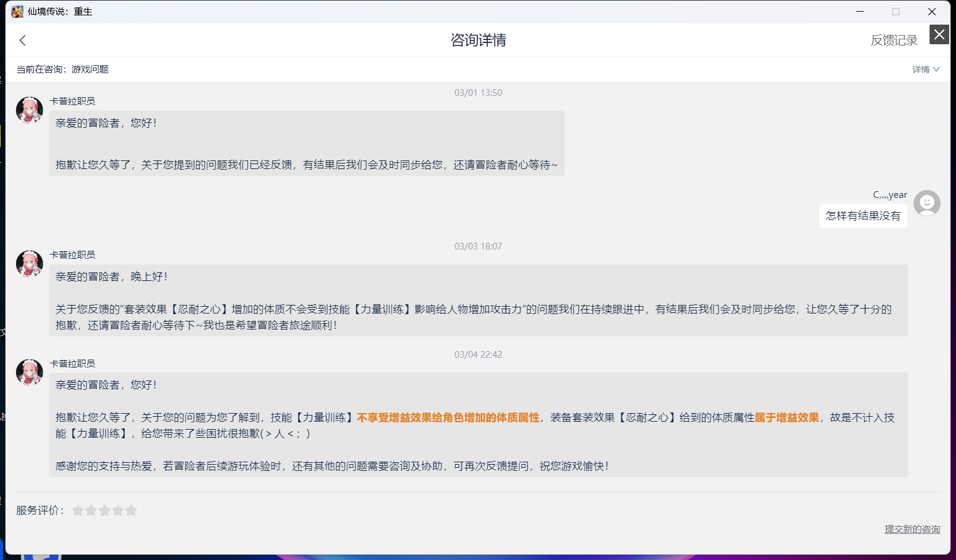Go back using the left arrow icon

pyautogui.click(x=23, y=41)
